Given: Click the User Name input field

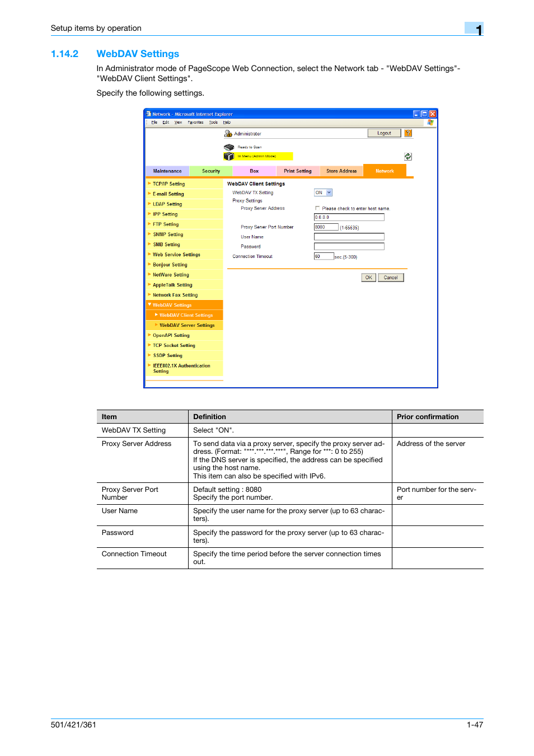Looking at the screenshot, I should (x=349, y=237).
